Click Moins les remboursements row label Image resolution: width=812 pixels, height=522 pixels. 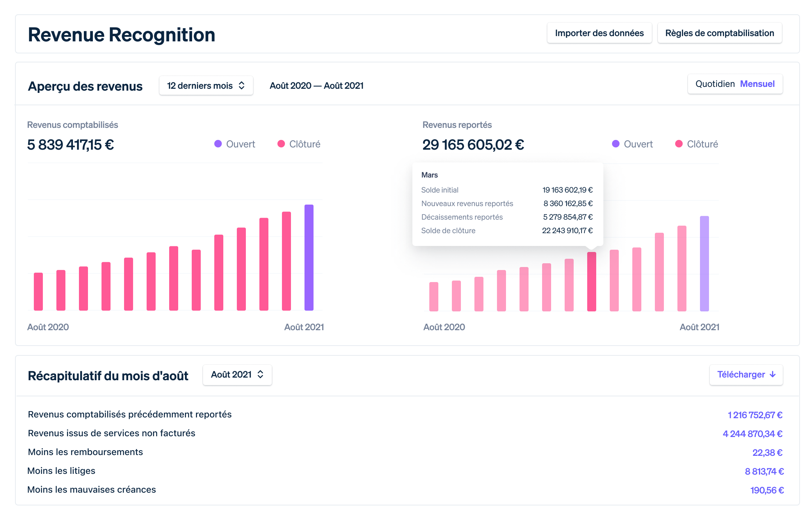point(85,452)
